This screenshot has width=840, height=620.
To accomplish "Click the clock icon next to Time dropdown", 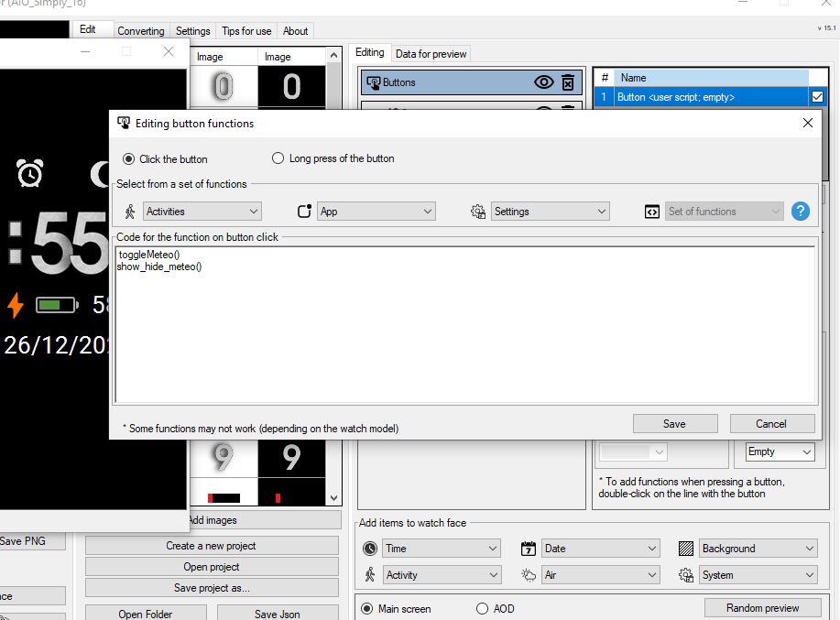I will pyautogui.click(x=370, y=549).
